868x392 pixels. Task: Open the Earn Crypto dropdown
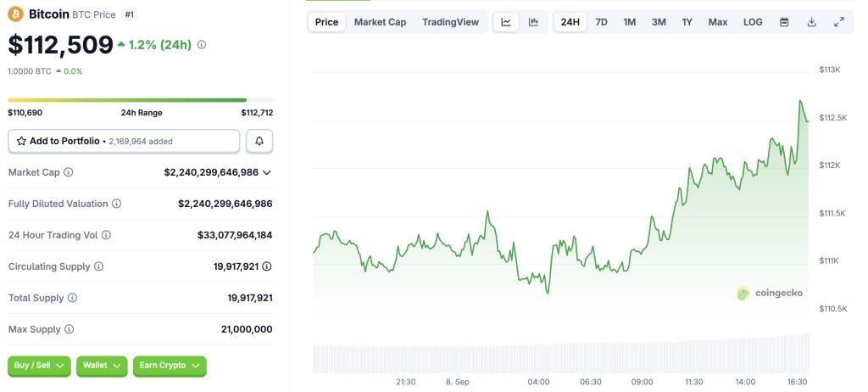tap(170, 366)
